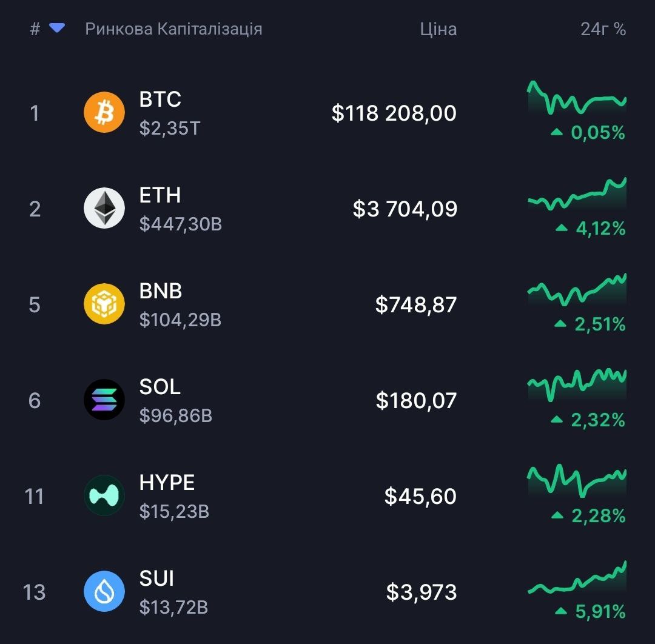655x644 pixels.
Task: Select the BNB price $748,87
Action: (415, 304)
